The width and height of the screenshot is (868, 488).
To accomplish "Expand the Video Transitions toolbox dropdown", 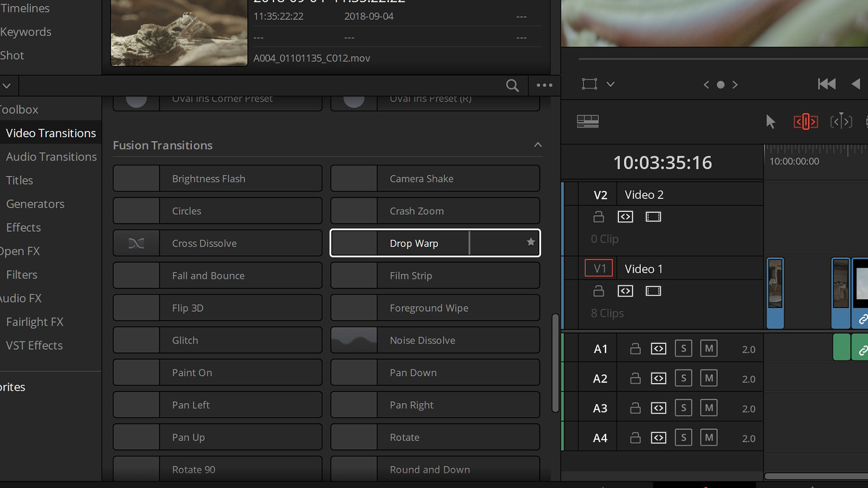I will (51, 132).
